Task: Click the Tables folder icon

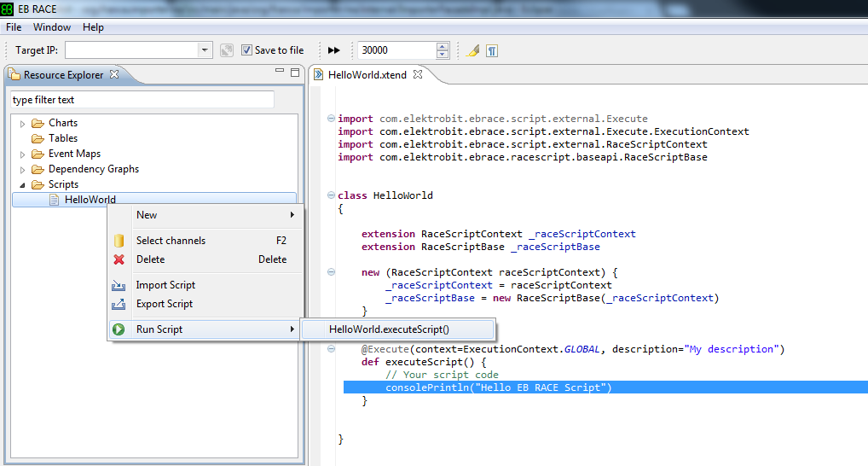Action: 38,138
